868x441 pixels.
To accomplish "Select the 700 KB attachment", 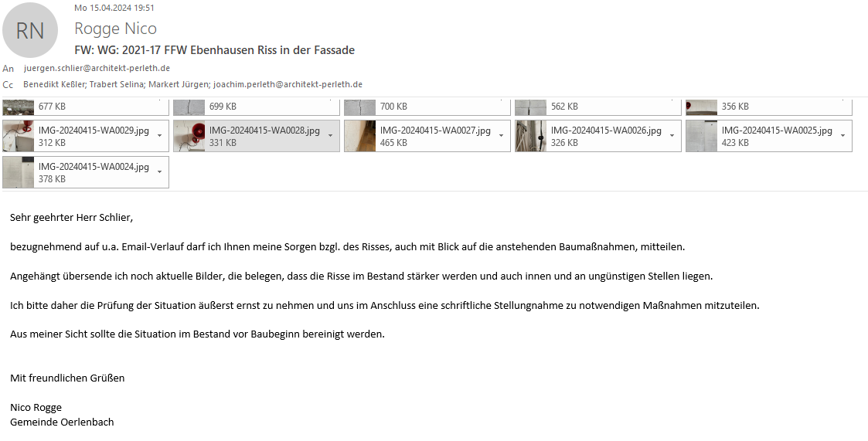I will click(427, 107).
